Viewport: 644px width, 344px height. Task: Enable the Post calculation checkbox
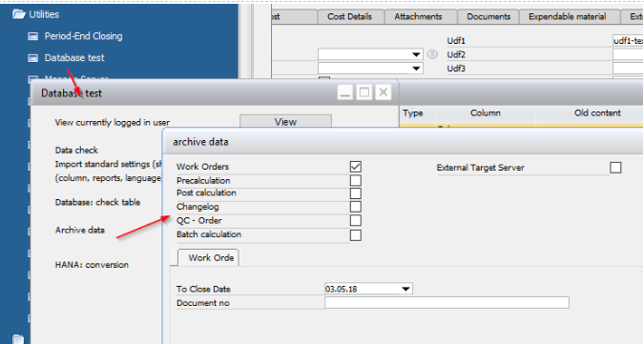[356, 193]
